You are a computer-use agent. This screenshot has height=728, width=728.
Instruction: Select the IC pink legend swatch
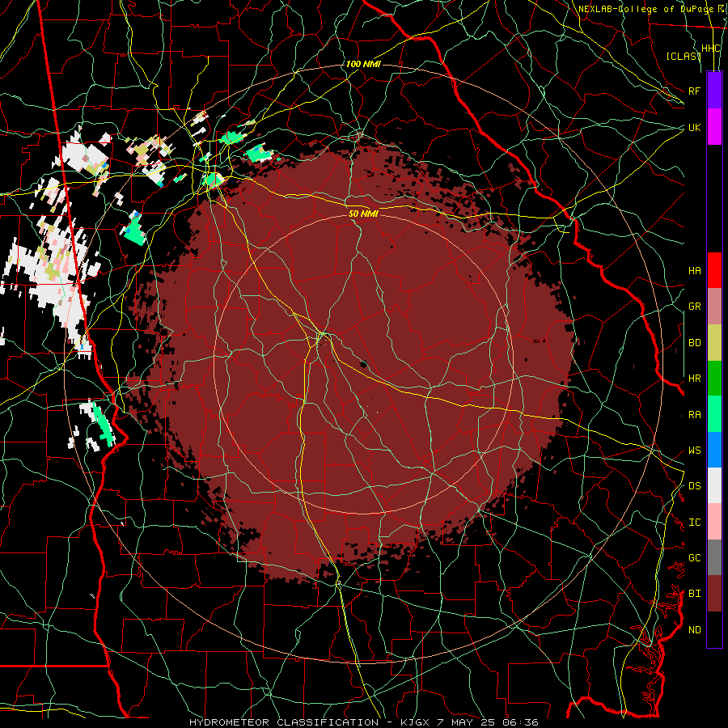714,522
